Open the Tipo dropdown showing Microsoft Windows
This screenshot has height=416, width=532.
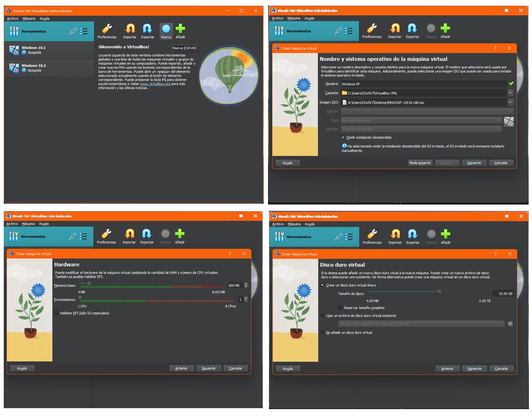[421, 120]
